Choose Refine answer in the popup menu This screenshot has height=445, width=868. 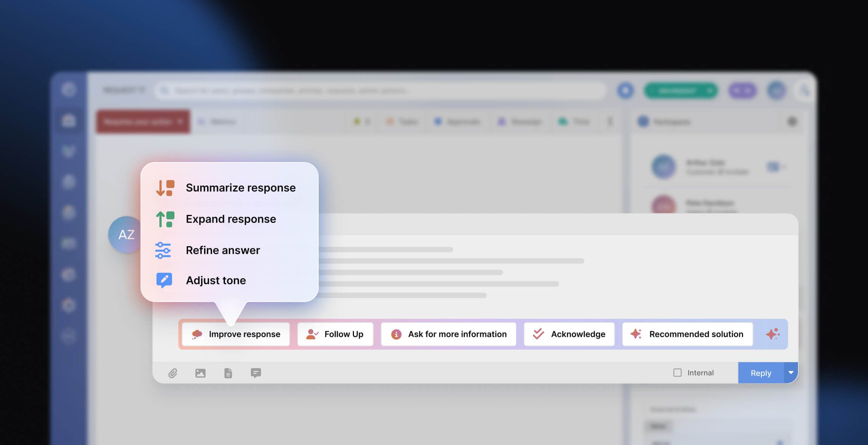[x=222, y=250]
